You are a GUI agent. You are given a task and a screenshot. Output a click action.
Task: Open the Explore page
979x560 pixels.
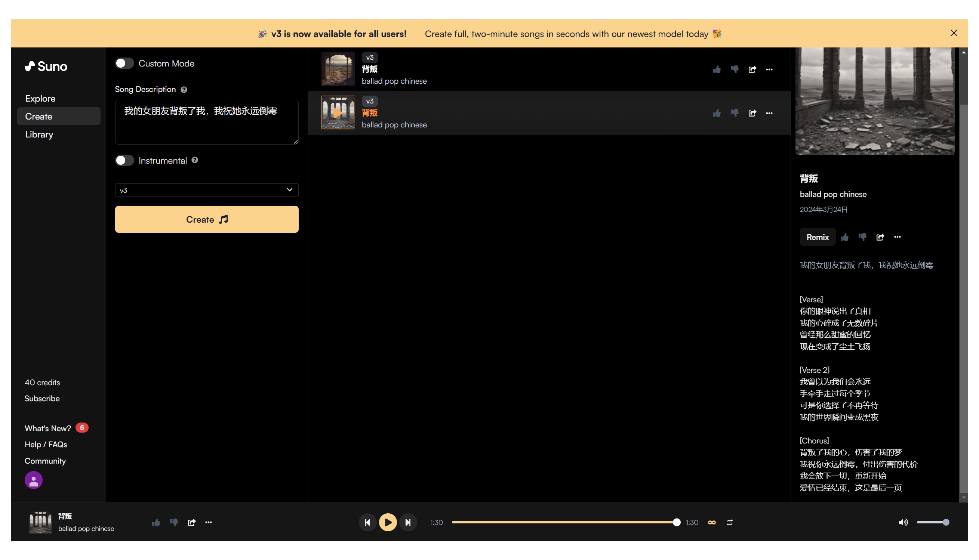click(x=40, y=99)
